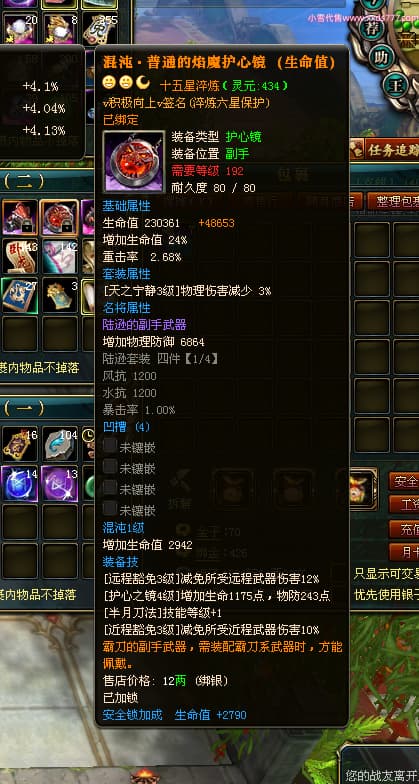Viewport: 419px width, 784px height.
Task: Open the round 助 button
Action: tap(382, 56)
